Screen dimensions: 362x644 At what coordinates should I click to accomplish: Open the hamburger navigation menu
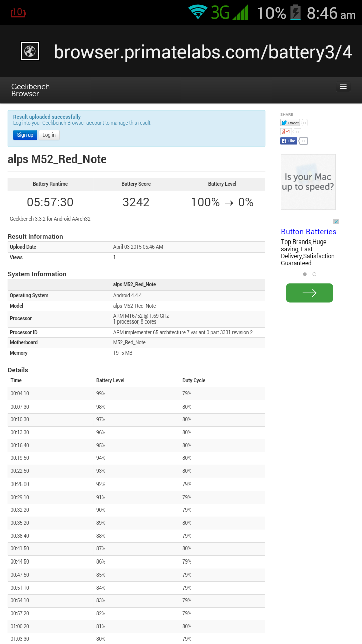pos(343,87)
